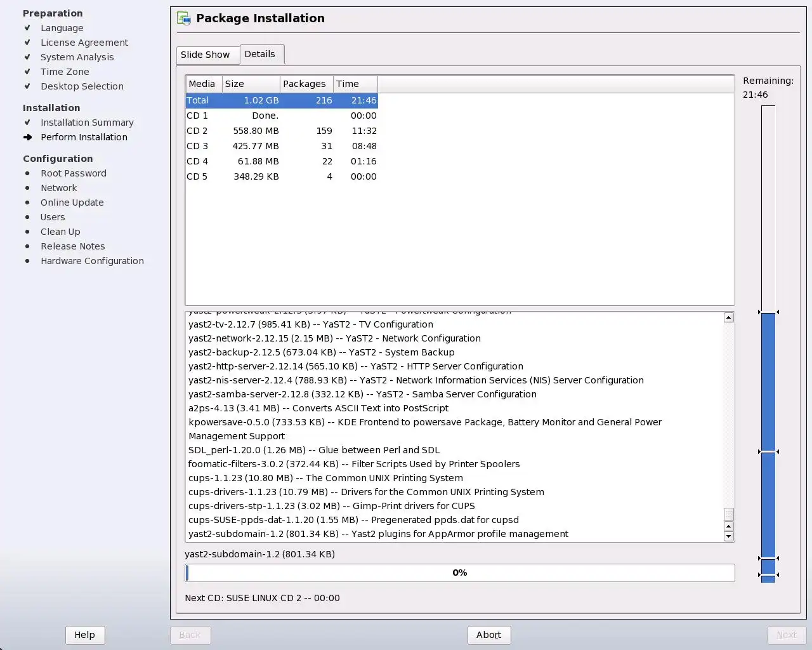
Task: Click the yast2-network-2.12.15 log line
Action: pos(334,338)
